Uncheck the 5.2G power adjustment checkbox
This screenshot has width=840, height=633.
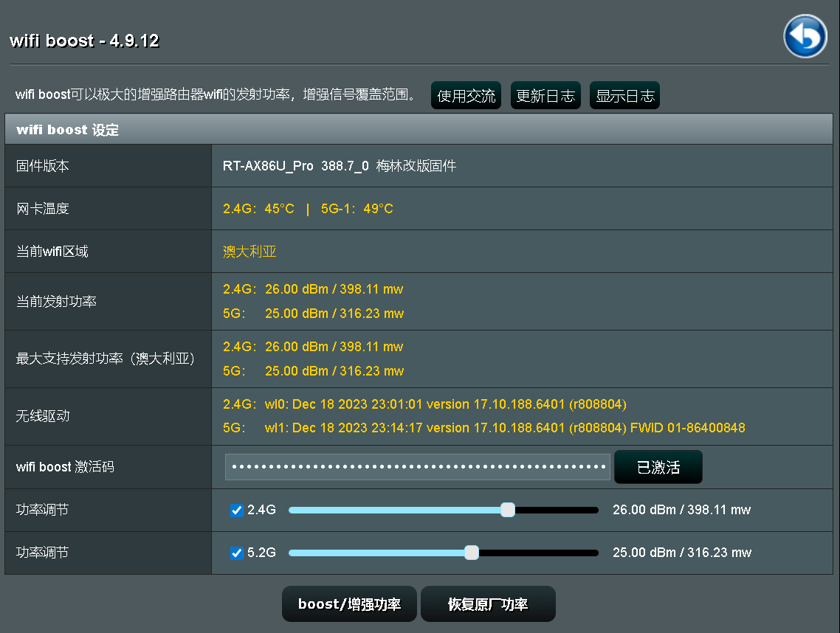point(237,553)
